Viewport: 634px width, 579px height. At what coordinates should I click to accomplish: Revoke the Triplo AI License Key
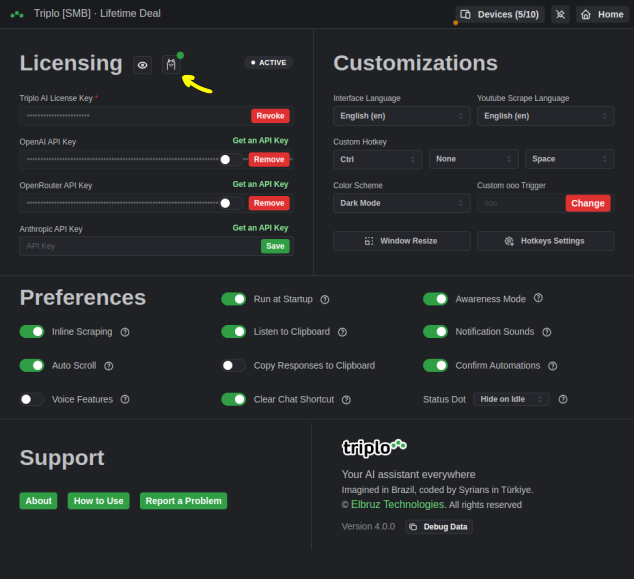tap(270, 116)
